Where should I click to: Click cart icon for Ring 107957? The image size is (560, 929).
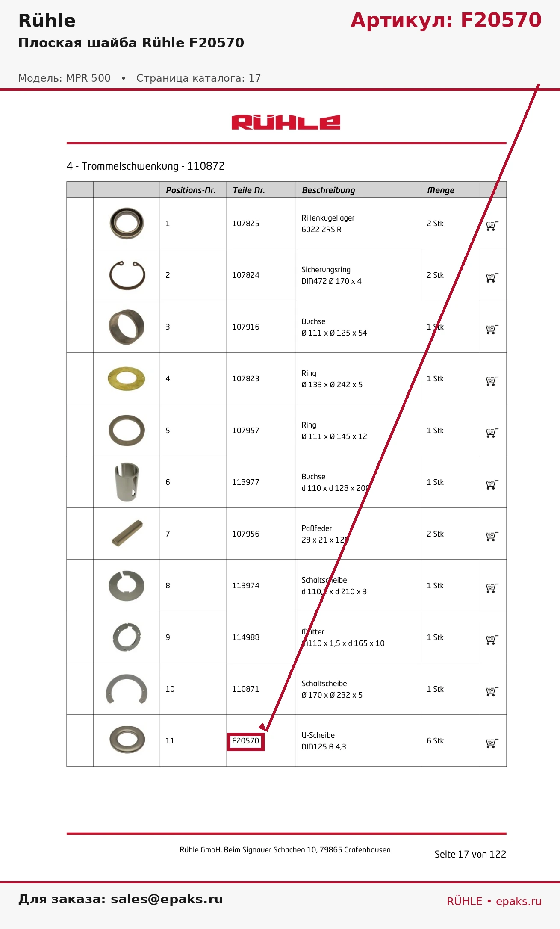(x=492, y=433)
